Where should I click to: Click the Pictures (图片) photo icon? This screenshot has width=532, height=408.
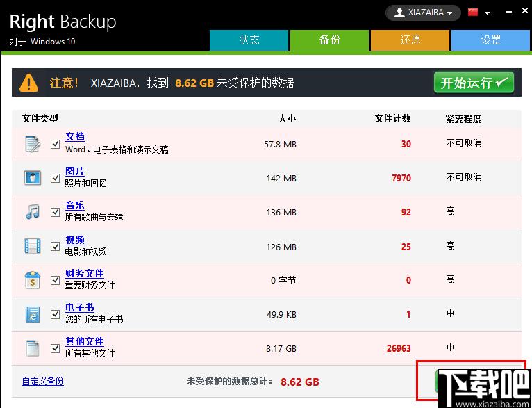(33, 178)
